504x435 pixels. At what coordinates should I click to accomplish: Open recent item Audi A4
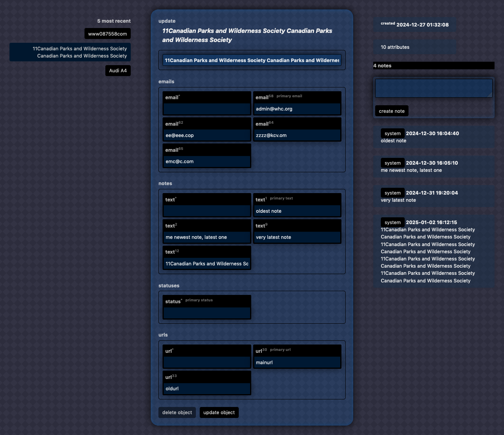pyautogui.click(x=118, y=70)
